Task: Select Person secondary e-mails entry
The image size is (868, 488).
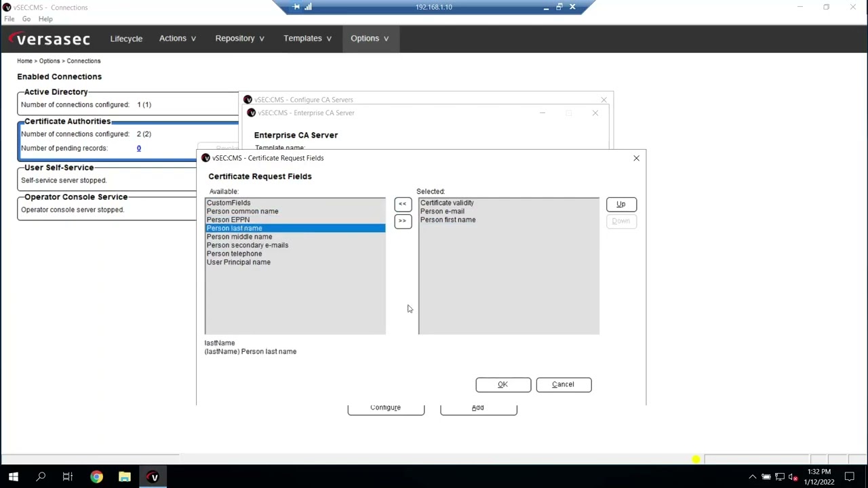Action: point(295,245)
